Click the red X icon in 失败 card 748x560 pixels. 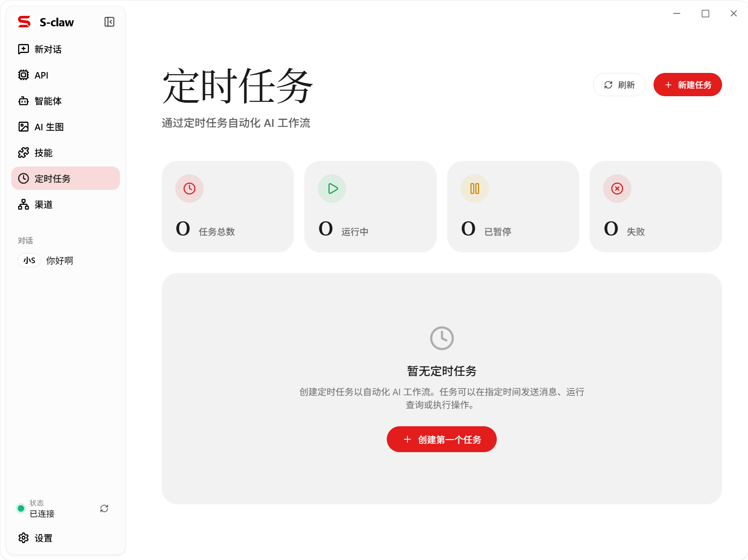coord(617,189)
